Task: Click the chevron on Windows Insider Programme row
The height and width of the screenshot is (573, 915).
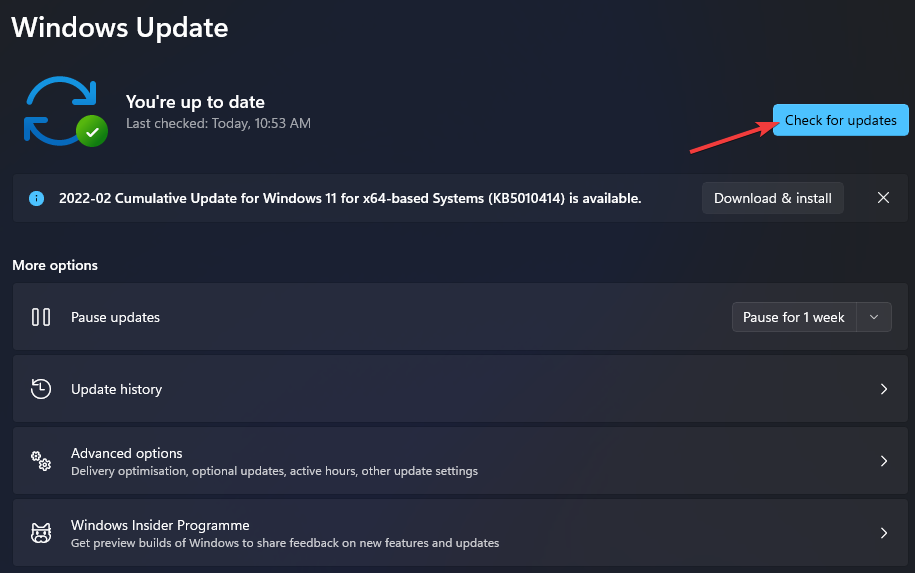Action: (x=883, y=533)
